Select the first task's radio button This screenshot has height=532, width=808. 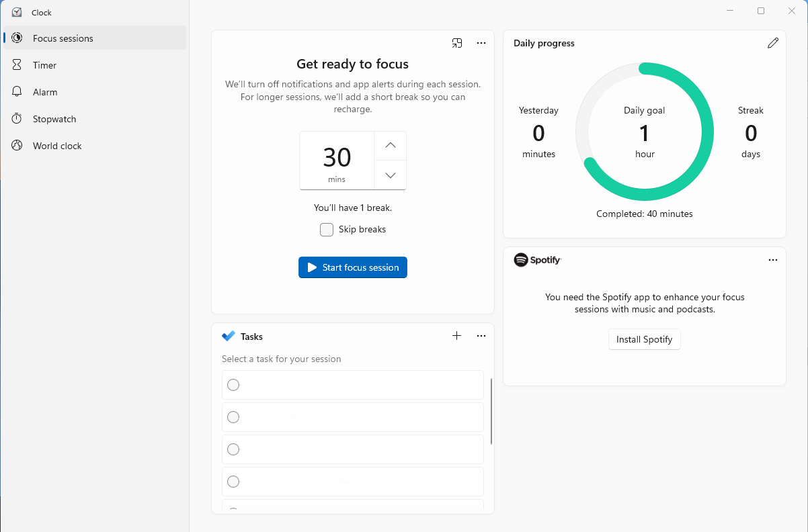[233, 384]
